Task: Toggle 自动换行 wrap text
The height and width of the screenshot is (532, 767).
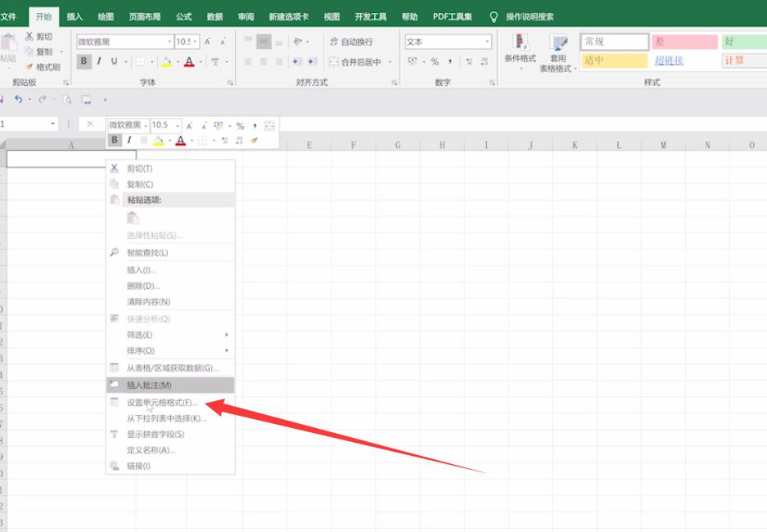Action: (352, 42)
